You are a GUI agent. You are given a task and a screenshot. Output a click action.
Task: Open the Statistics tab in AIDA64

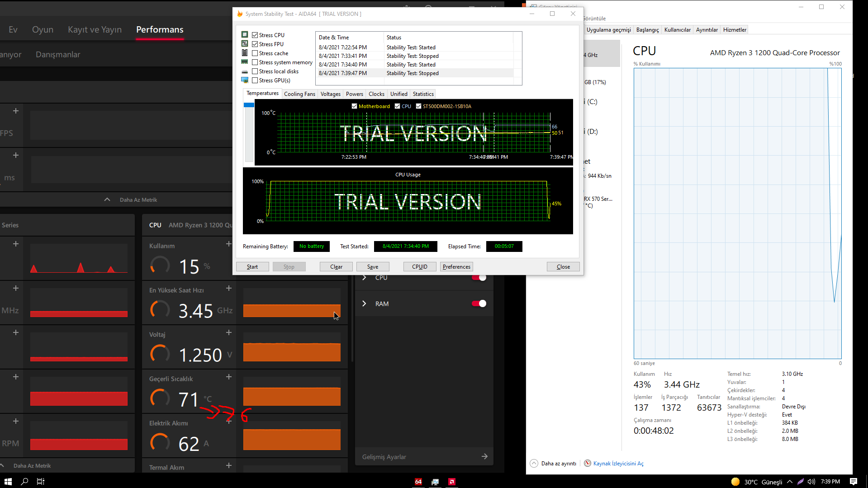point(423,94)
